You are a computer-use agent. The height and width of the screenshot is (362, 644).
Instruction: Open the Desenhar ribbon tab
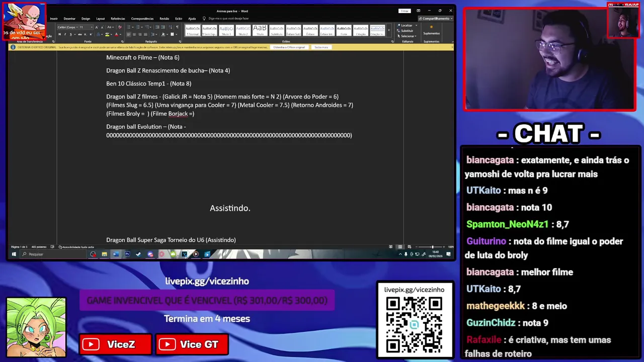tap(69, 19)
